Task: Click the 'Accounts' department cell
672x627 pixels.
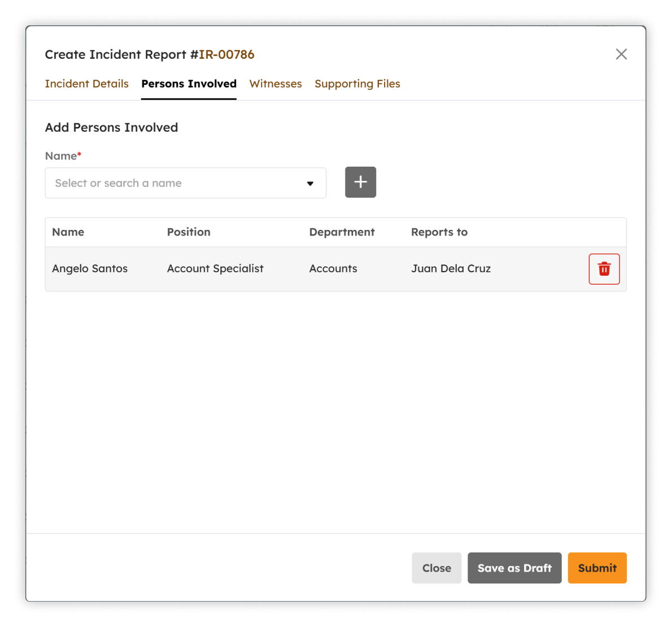Action: [x=333, y=269]
